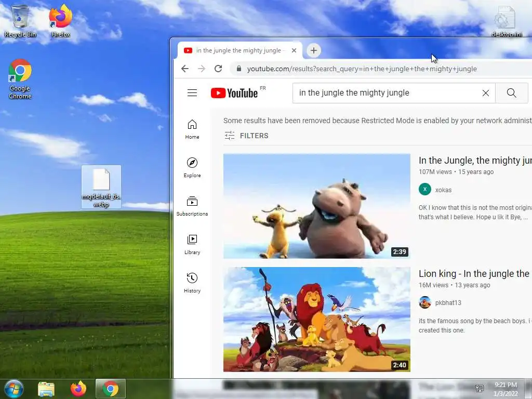The image size is (532, 399).
Task: Close the YouTube search tab
Action: click(x=294, y=50)
